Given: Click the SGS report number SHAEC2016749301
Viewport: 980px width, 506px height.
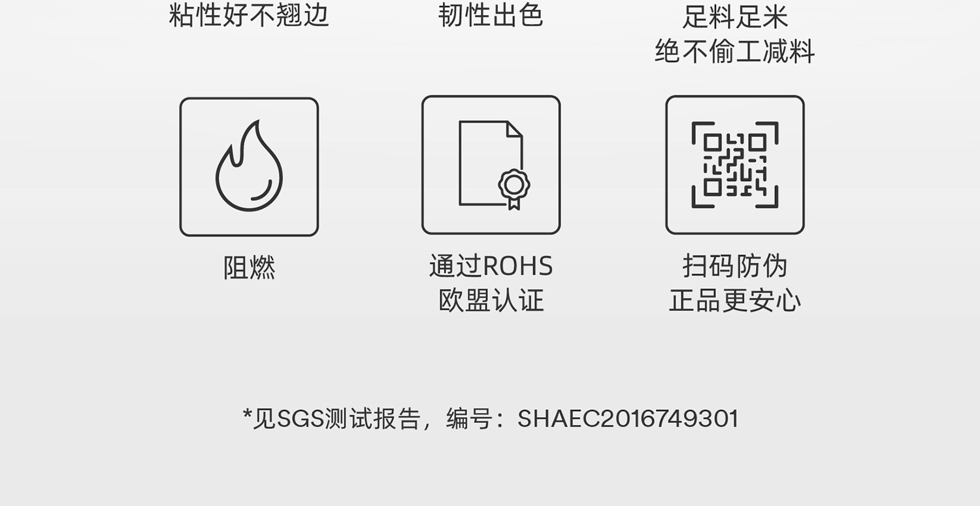Looking at the screenshot, I should 628,418.
